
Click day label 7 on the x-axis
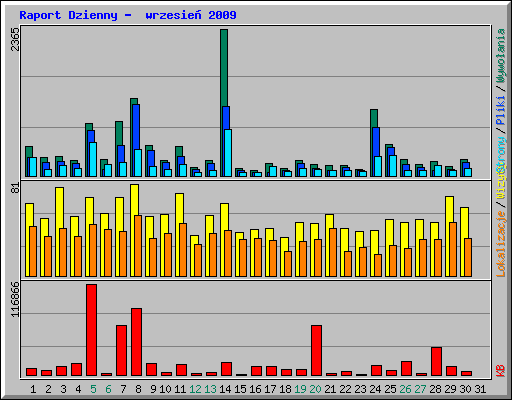123,389
